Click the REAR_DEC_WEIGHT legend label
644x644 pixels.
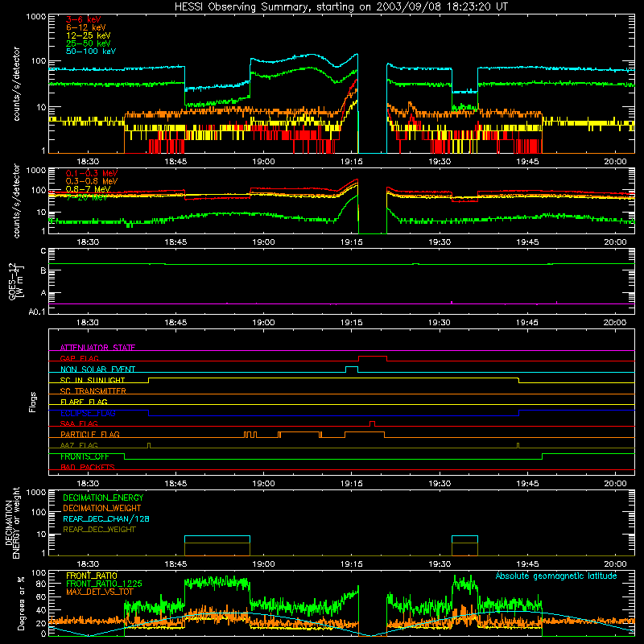[x=99, y=530]
